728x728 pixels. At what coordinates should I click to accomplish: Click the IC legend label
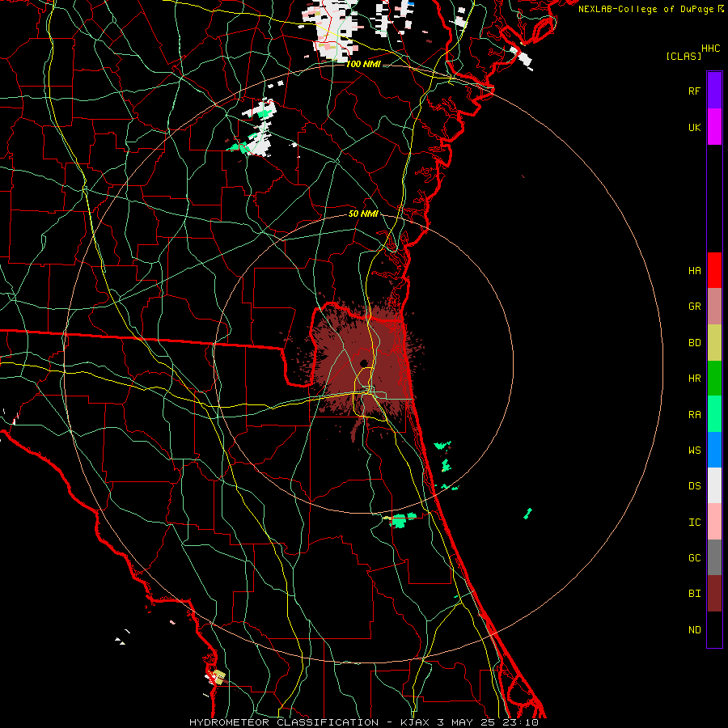pyautogui.click(x=694, y=523)
